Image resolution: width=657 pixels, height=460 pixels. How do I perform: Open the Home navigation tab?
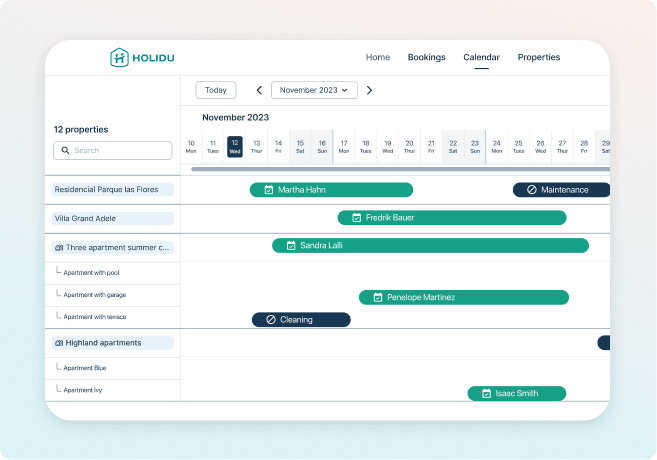[x=377, y=58]
